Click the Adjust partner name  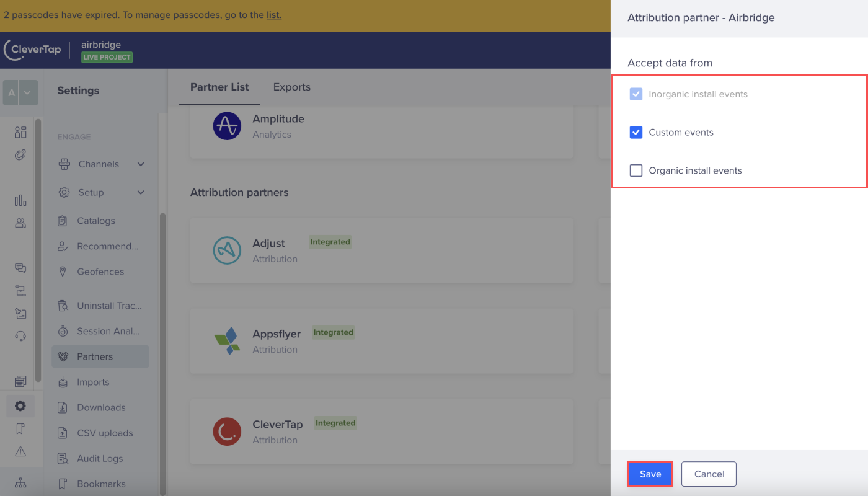click(x=269, y=244)
